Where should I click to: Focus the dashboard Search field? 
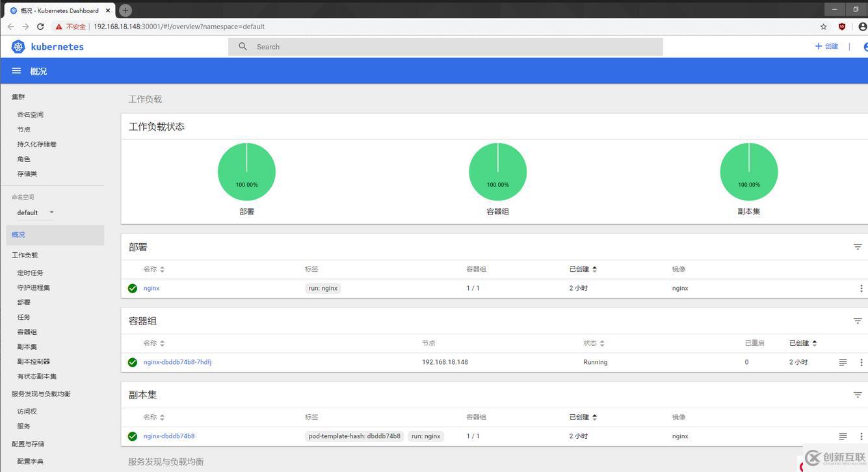click(x=445, y=47)
